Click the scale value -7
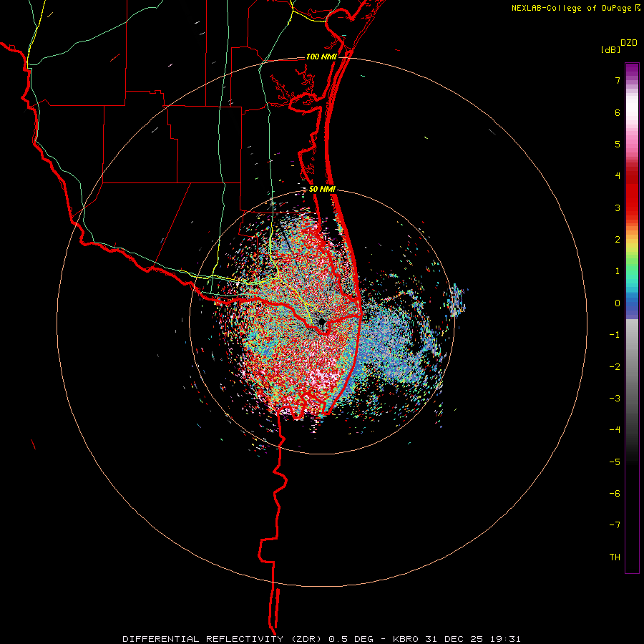This screenshot has height=644, width=644. (615, 525)
